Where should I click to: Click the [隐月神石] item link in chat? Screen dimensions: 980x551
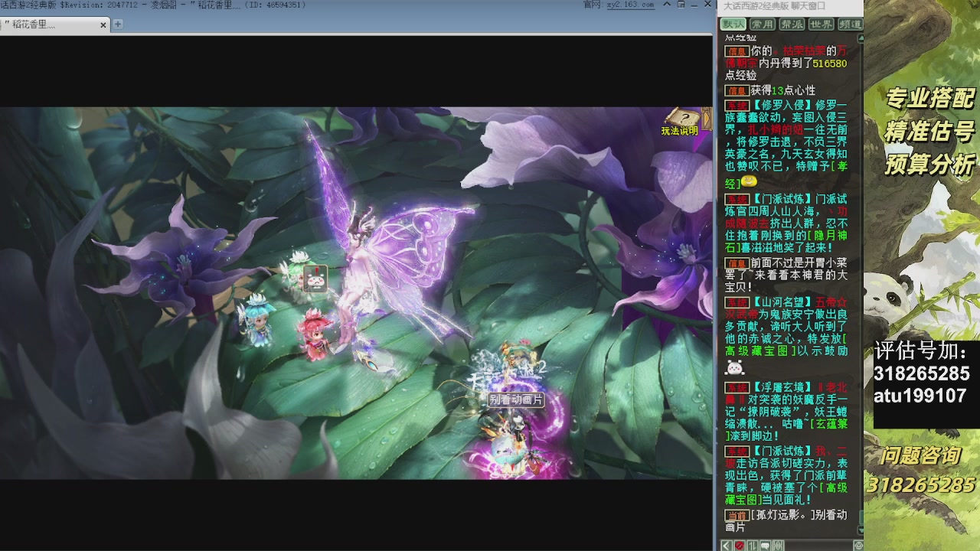(x=786, y=240)
